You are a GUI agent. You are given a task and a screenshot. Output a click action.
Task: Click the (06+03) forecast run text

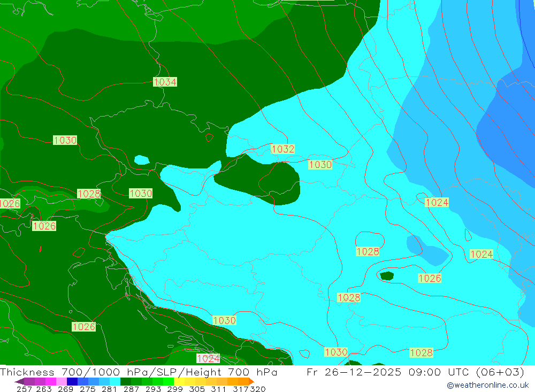click(x=500, y=372)
